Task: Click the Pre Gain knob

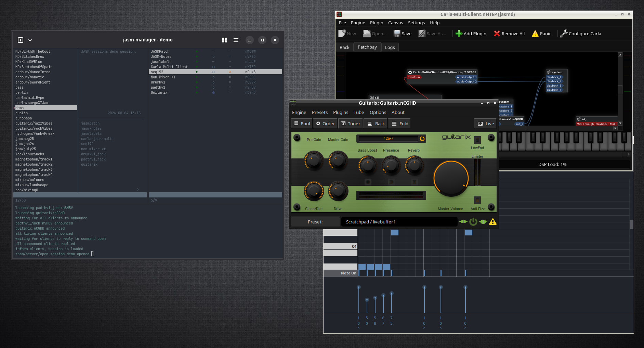Action: point(314,160)
